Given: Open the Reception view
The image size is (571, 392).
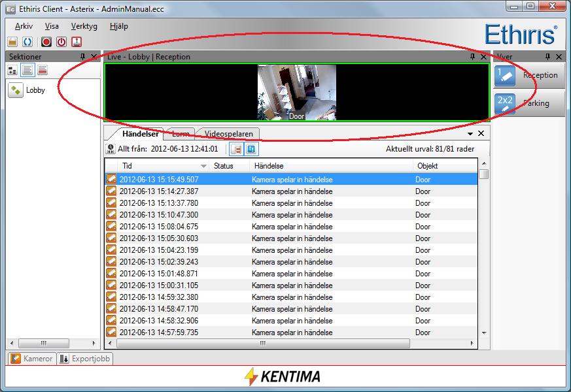Looking at the screenshot, I should point(529,75).
